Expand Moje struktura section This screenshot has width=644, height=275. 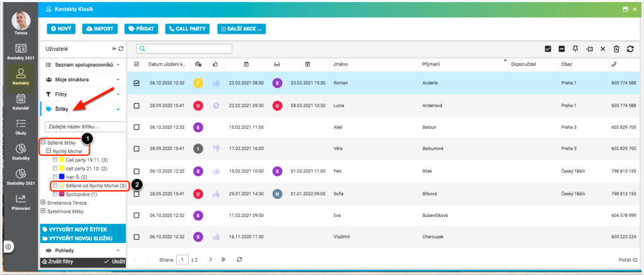pos(82,79)
